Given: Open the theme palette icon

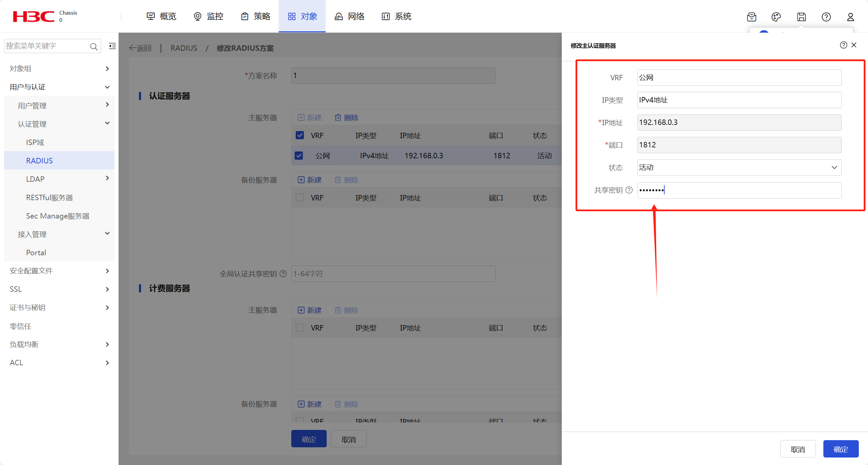Looking at the screenshot, I should 776,17.
